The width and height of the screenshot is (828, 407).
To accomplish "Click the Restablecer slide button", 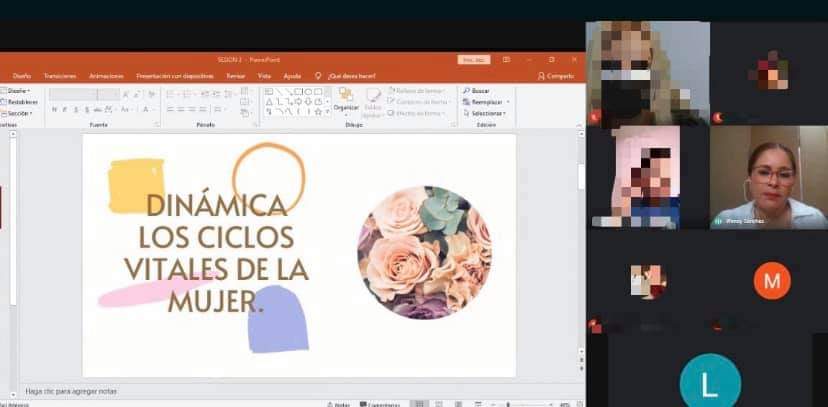I will pos(22,101).
